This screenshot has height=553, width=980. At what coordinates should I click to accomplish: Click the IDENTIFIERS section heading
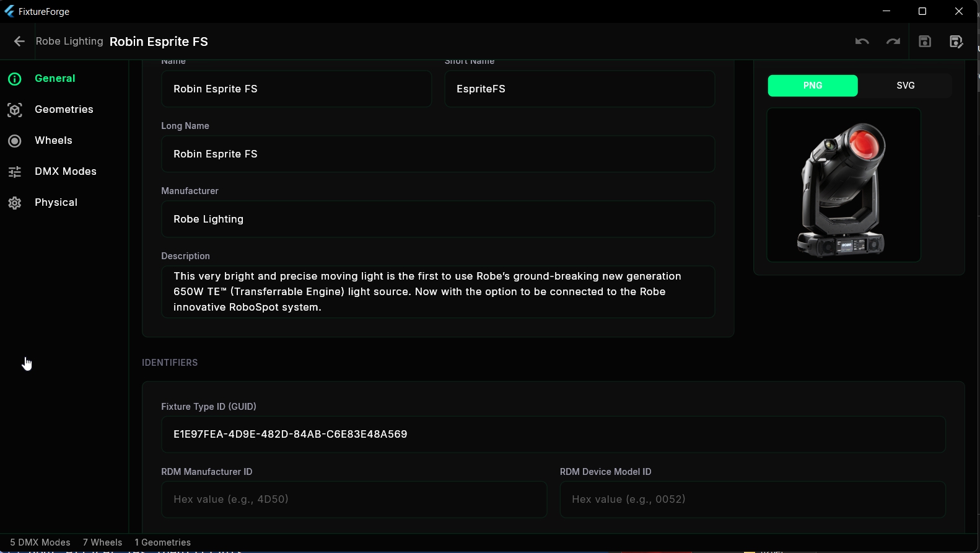point(170,363)
